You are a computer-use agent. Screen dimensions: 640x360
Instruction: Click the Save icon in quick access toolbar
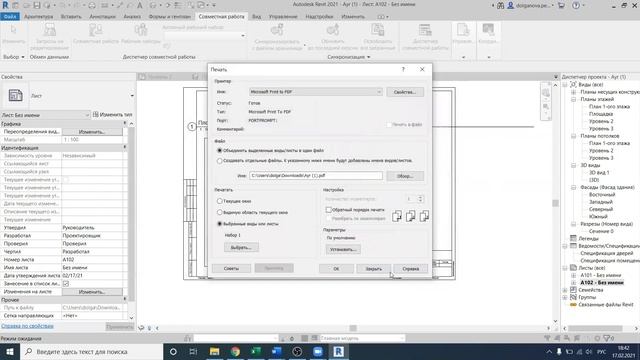pyautogui.click(x=37, y=5)
